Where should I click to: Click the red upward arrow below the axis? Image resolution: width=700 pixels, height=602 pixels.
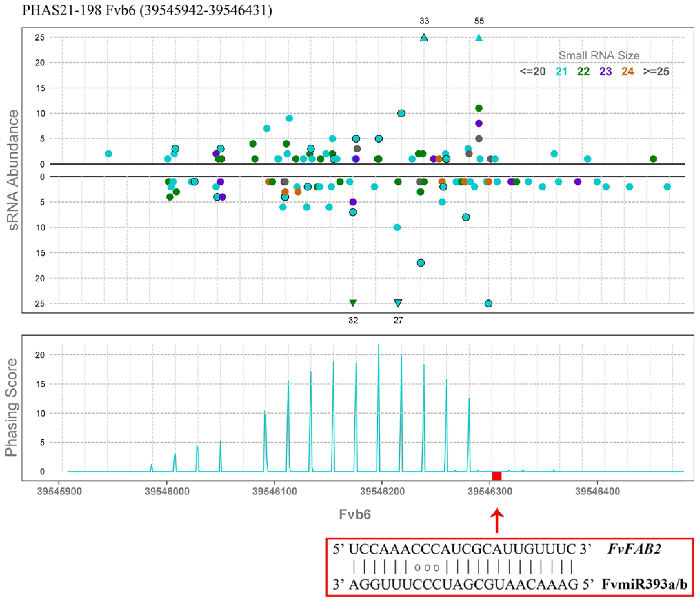coord(497,520)
